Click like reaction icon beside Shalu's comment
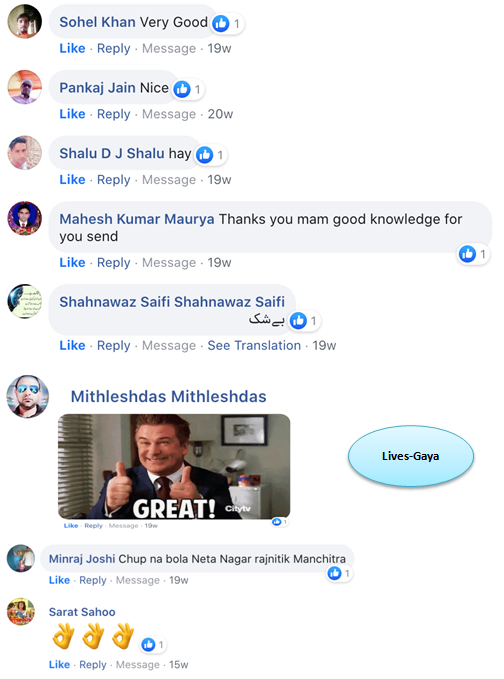 click(204, 155)
